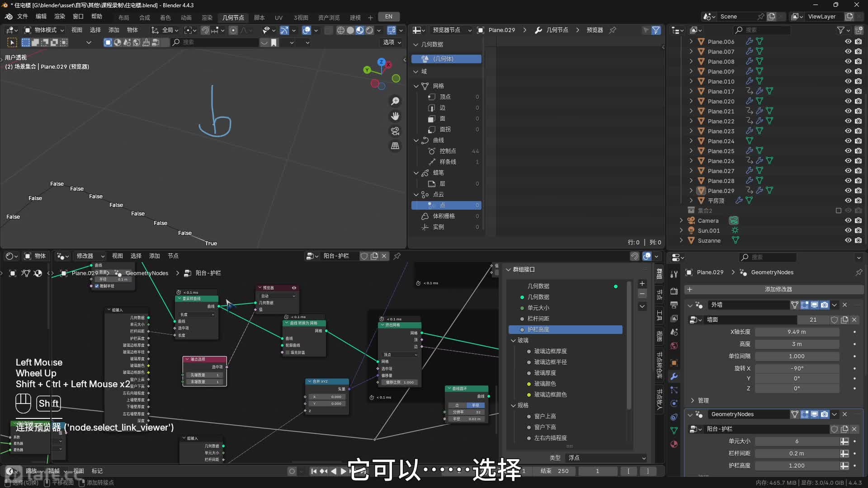Open the Tool properties tab icon

tap(674, 275)
